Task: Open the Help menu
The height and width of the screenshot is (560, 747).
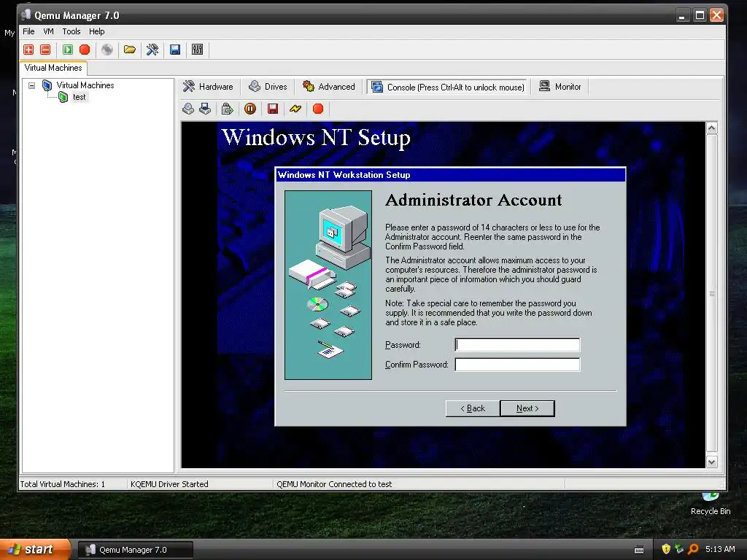Action: click(x=97, y=31)
